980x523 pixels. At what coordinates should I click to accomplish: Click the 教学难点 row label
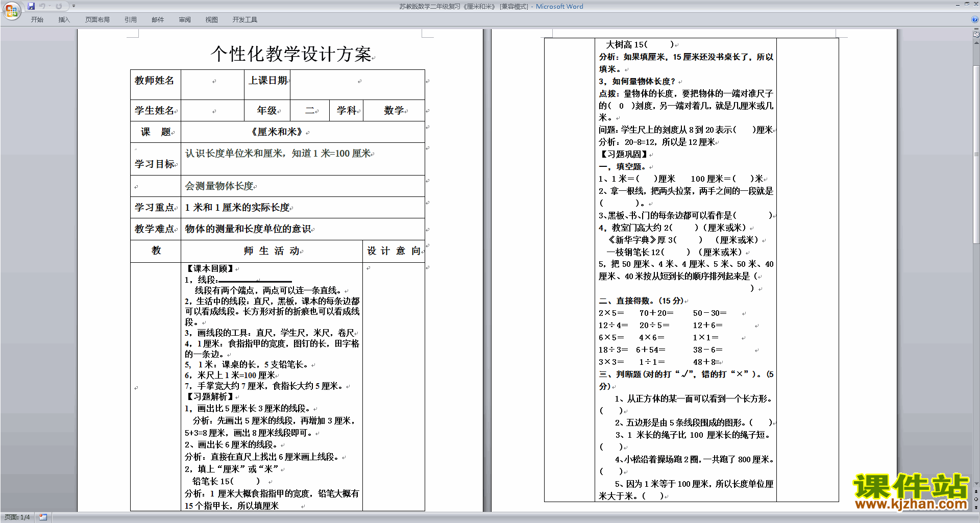(x=155, y=229)
